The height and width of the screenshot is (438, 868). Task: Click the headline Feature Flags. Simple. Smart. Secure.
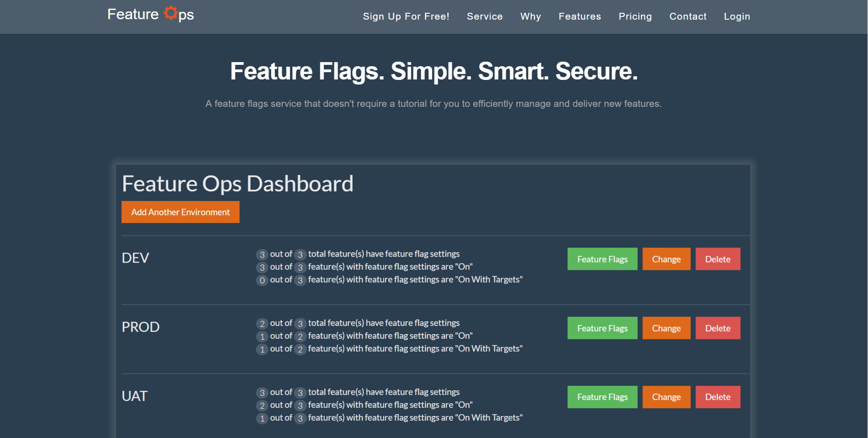tap(434, 71)
